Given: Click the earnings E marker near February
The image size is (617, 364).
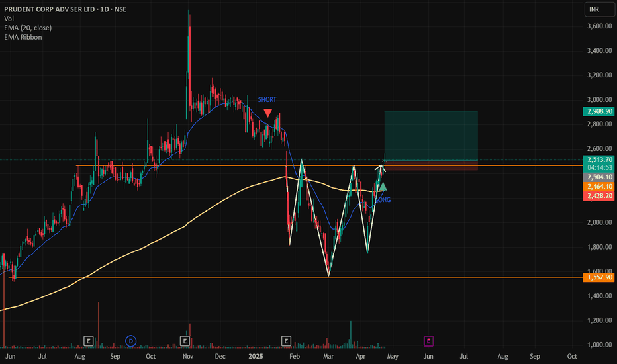Looking at the screenshot, I should [x=286, y=341].
